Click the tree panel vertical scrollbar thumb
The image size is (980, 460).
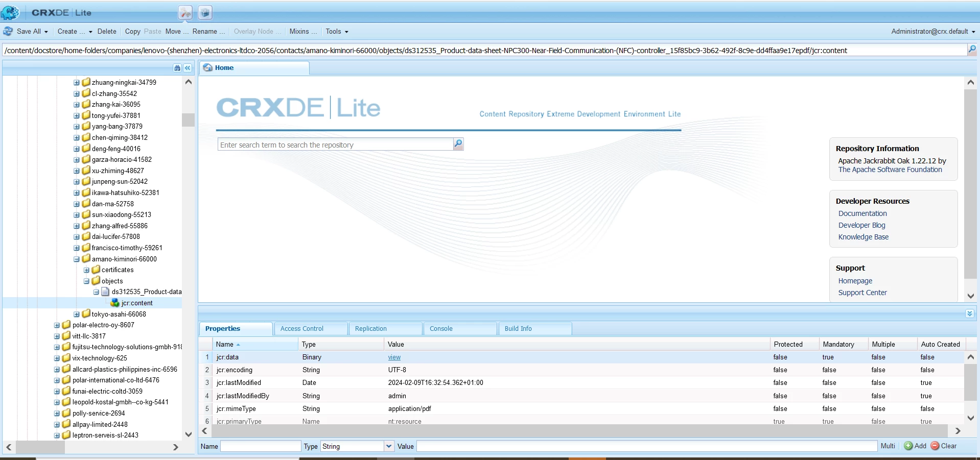pos(188,119)
